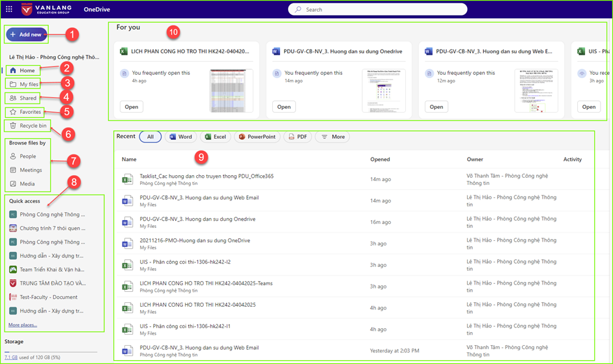Viewport: 613px width, 364px height.
Task: Click the PDF filter icon
Action: 291,137
